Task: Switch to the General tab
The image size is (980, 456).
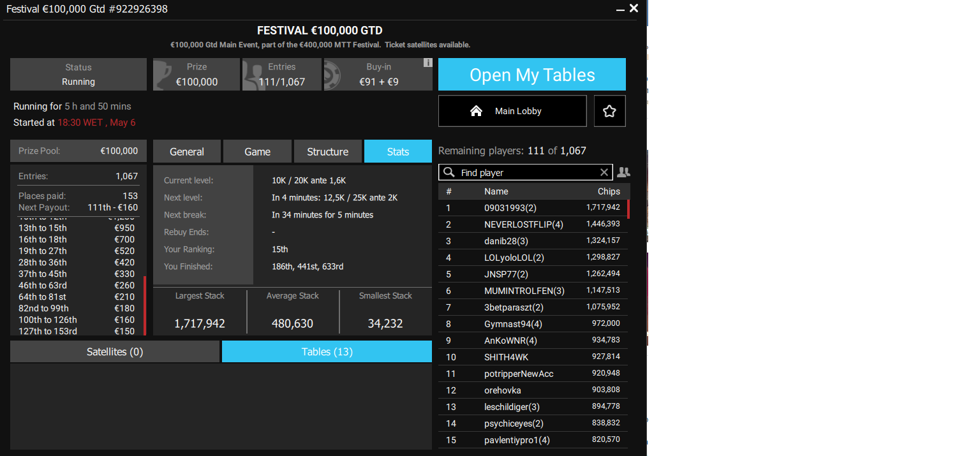Action: pyautogui.click(x=187, y=152)
